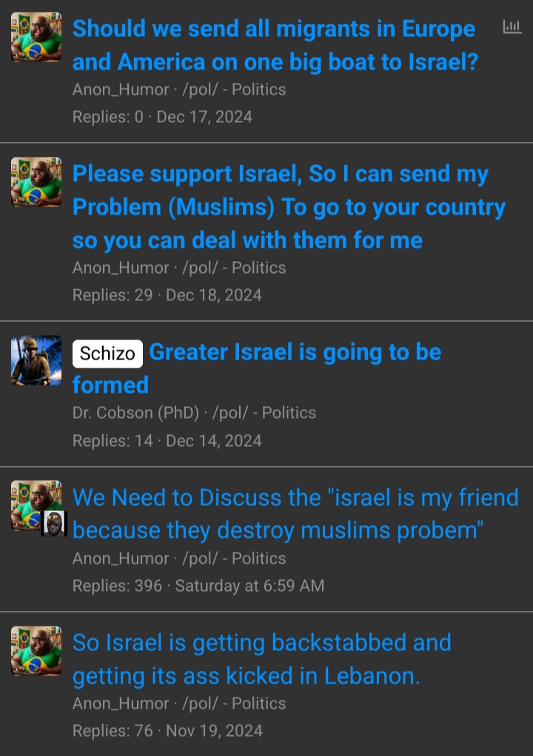Click Anon_Humor username under first thread
The image size is (533, 756).
pyautogui.click(x=121, y=90)
